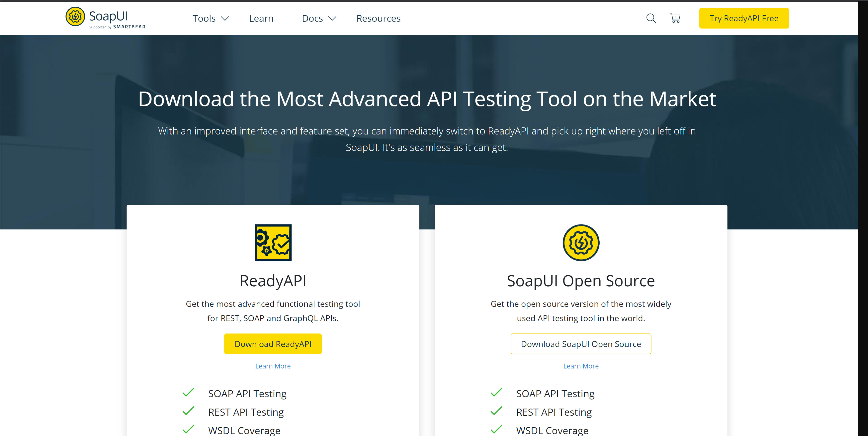Screen dimensions: 868x436
Task: Click REST API Testing text in Open Source card
Action: (x=554, y=412)
